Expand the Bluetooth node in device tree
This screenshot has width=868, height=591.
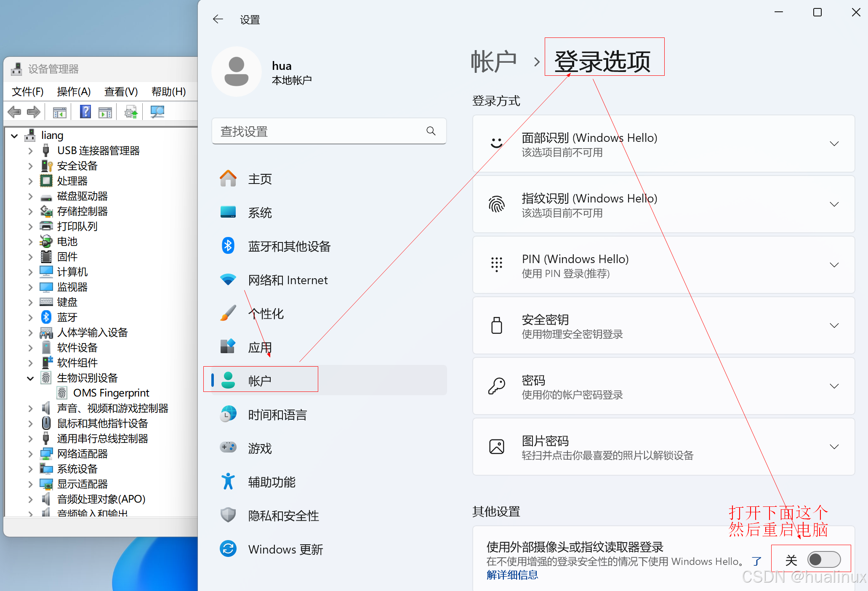pos(30,317)
